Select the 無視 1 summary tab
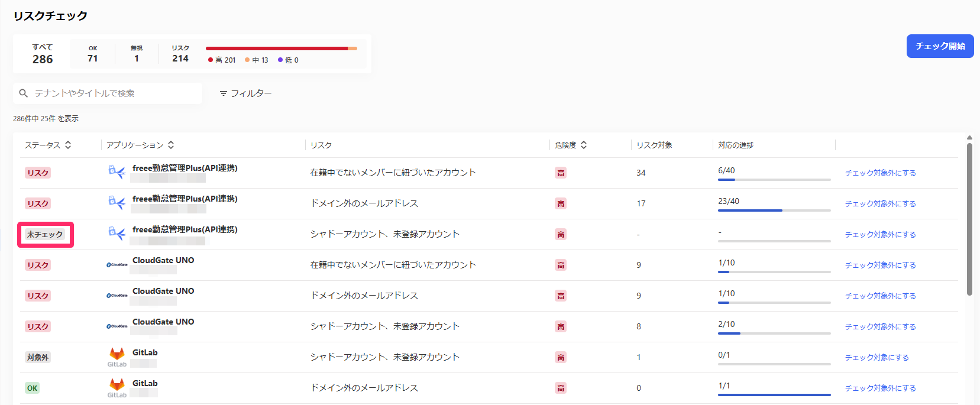Screen dimensions: 980x405 tap(137, 54)
